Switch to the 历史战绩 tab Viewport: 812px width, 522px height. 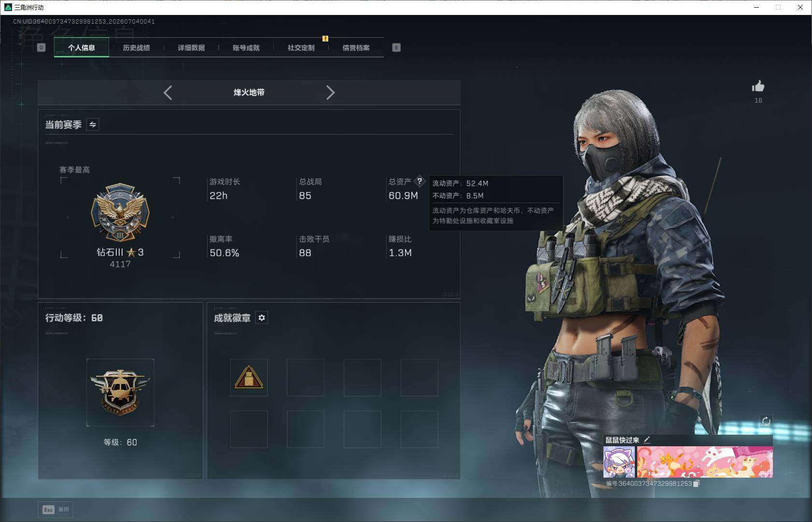[x=136, y=48]
